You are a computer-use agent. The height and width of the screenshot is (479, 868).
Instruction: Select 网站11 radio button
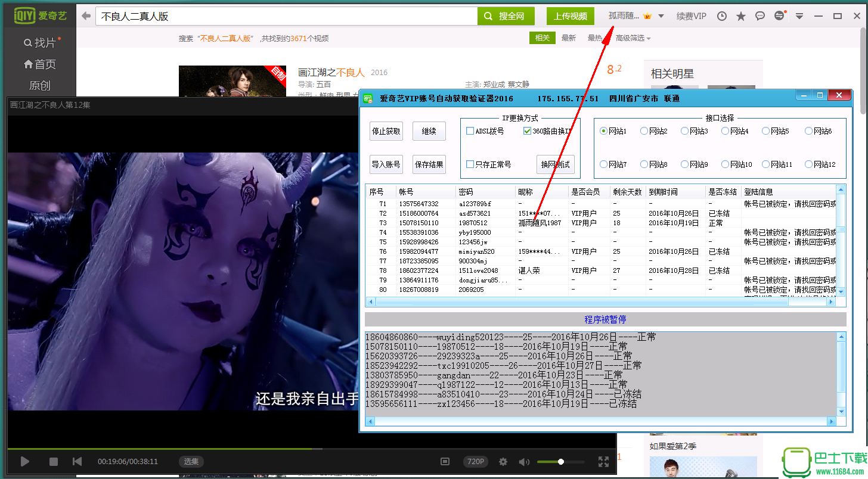pos(765,164)
